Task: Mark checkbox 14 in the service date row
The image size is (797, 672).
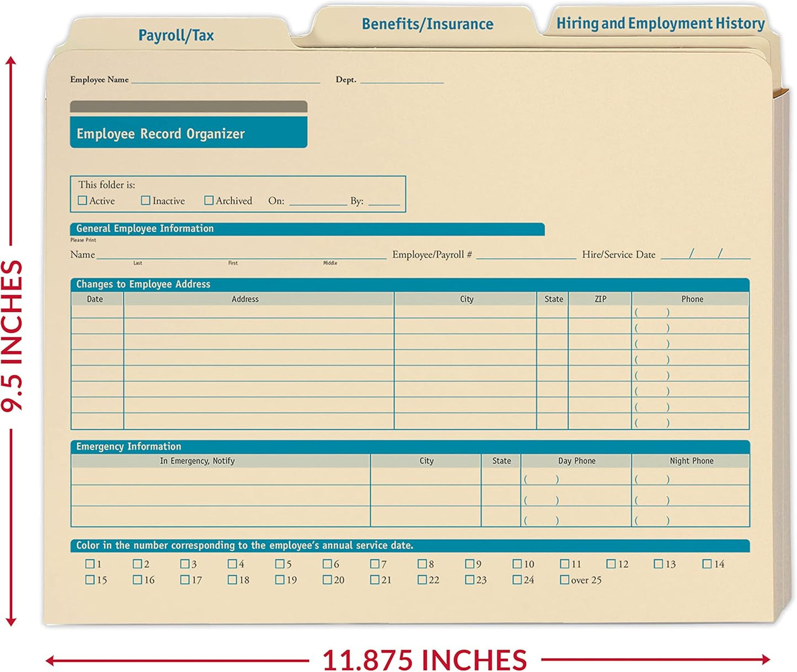Action: (x=708, y=564)
